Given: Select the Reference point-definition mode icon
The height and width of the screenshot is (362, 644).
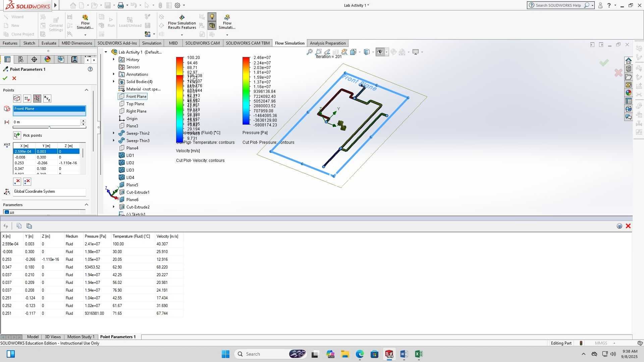Looking at the screenshot, I should pos(17,99).
